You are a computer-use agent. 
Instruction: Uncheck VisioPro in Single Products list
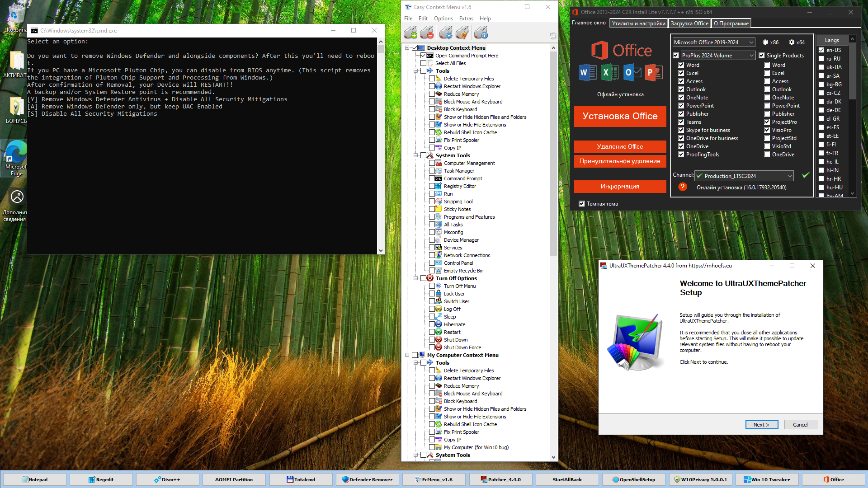click(x=767, y=130)
